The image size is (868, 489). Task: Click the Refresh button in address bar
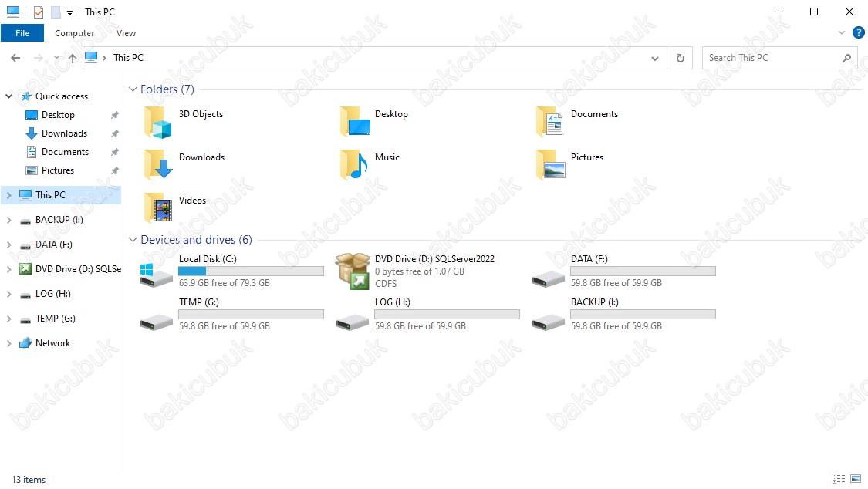[x=681, y=58]
